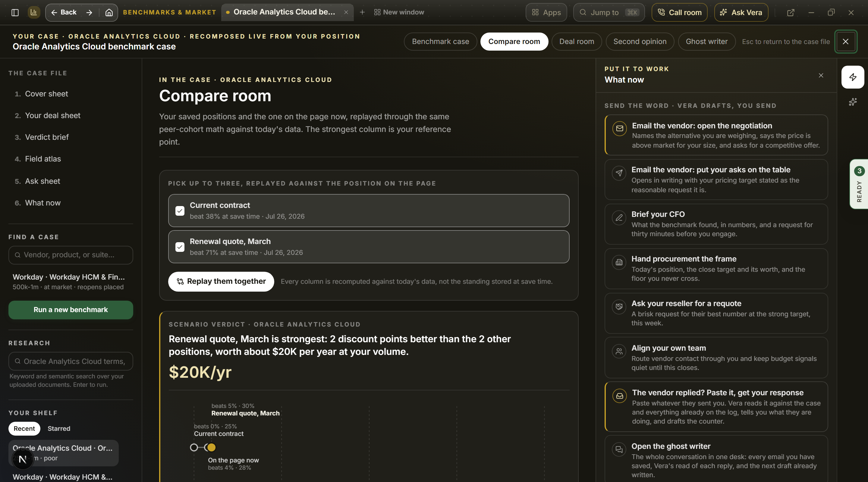This screenshot has height=482, width=868.
Task: Open the Apps launcher
Action: pyautogui.click(x=546, y=12)
